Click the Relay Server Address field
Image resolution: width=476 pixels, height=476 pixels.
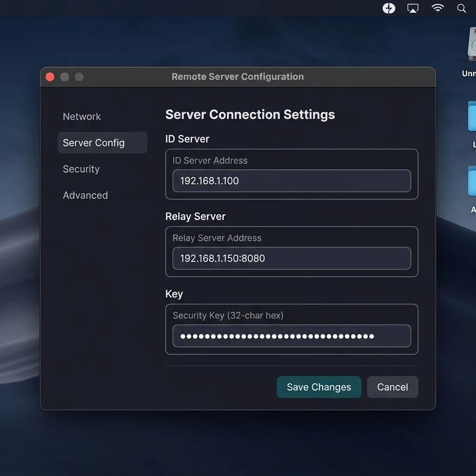pos(292,258)
